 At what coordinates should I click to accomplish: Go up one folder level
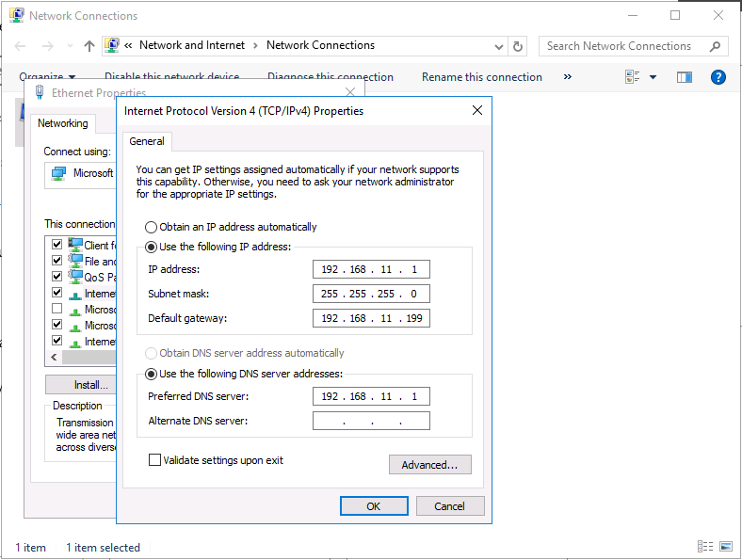[x=89, y=46]
